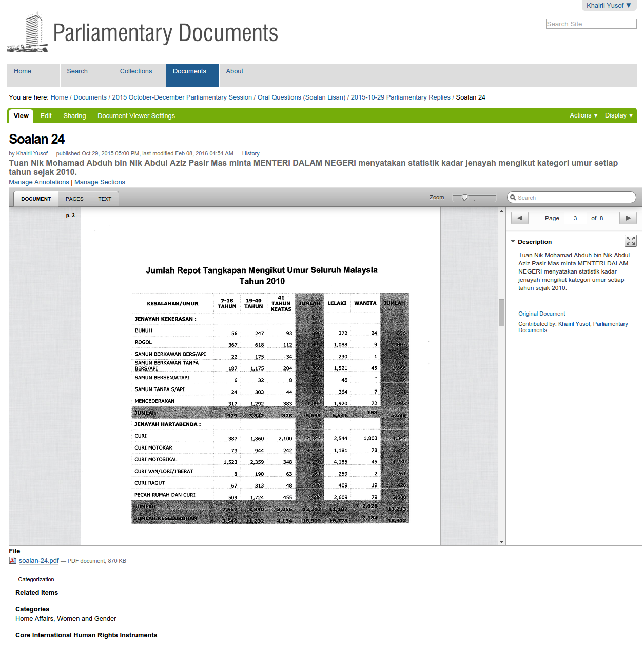This screenshot has height=663, width=644.
Task: Open the Documents navigation tab
Action: coord(192,75)
